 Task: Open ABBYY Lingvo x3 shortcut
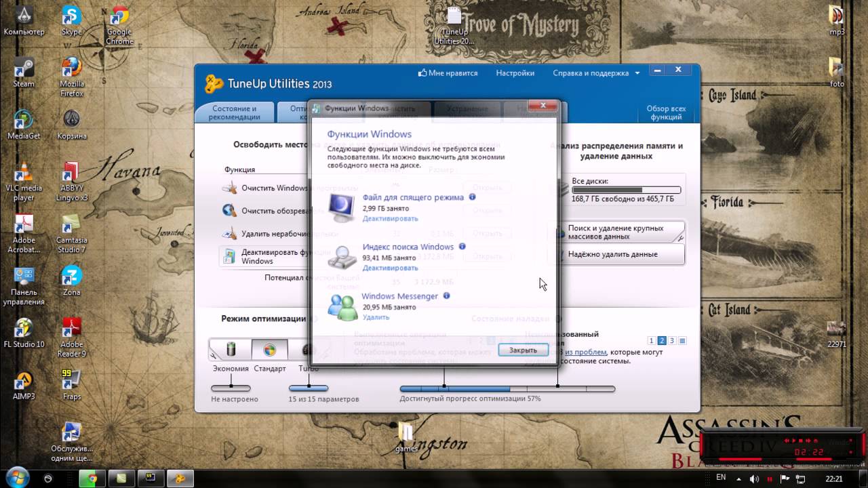point(71,182)
